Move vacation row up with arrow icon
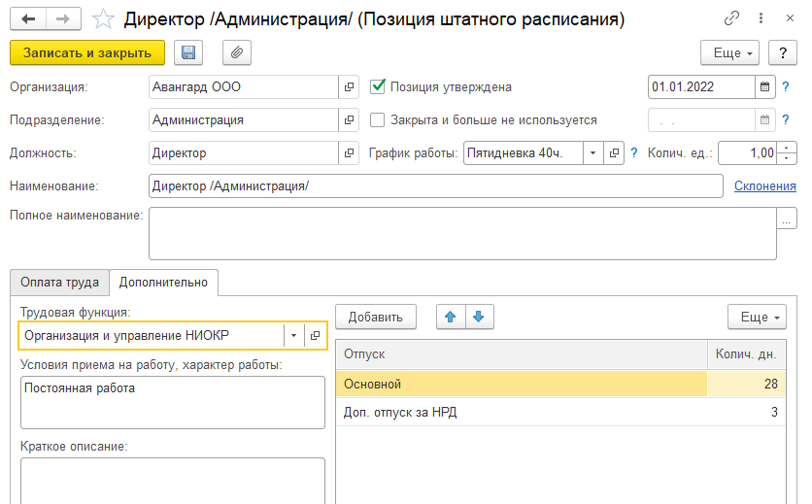The width and height of the screenshot is (812, 504). [x=450, y=317]
